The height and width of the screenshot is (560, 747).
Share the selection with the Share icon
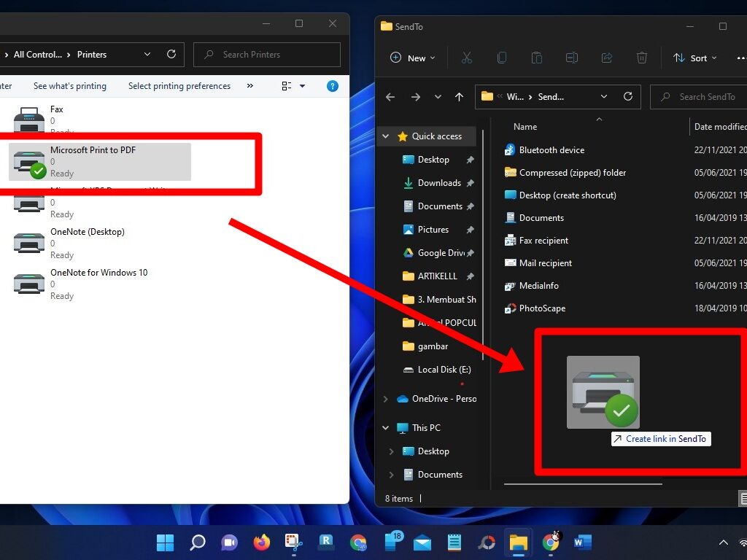coord(606,58)
